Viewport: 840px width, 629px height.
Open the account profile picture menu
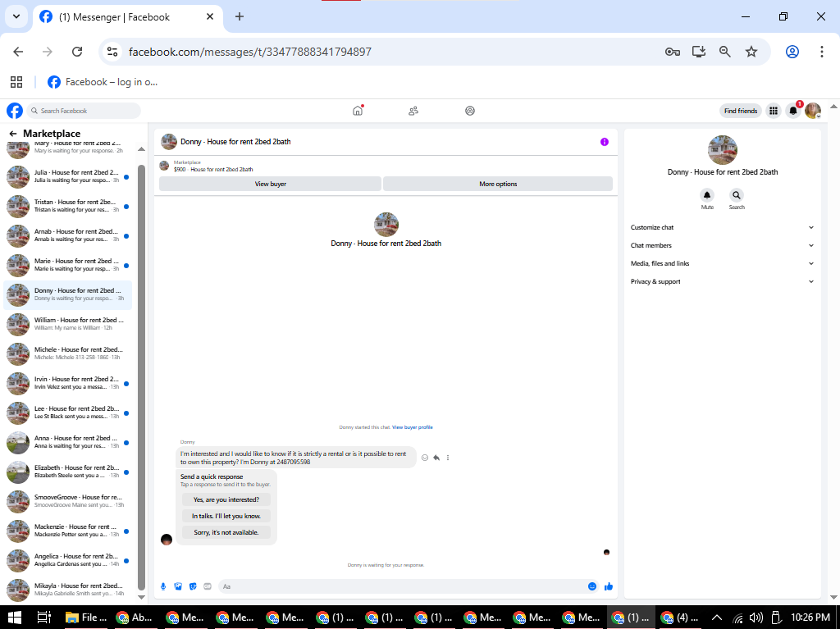tap(813, 111)
